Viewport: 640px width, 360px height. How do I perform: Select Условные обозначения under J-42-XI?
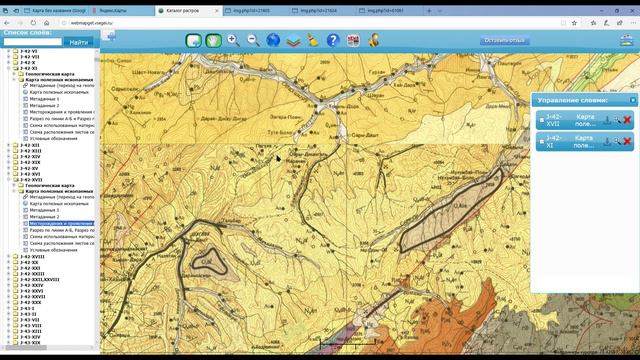coord(53,138)
